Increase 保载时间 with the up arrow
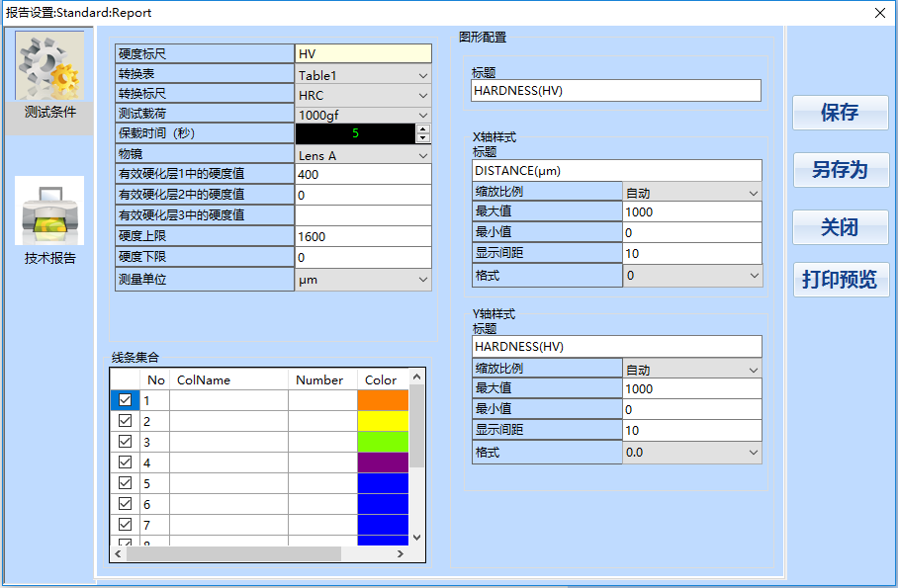Screen dimensions: 898x588 click(x=423, y=129)
